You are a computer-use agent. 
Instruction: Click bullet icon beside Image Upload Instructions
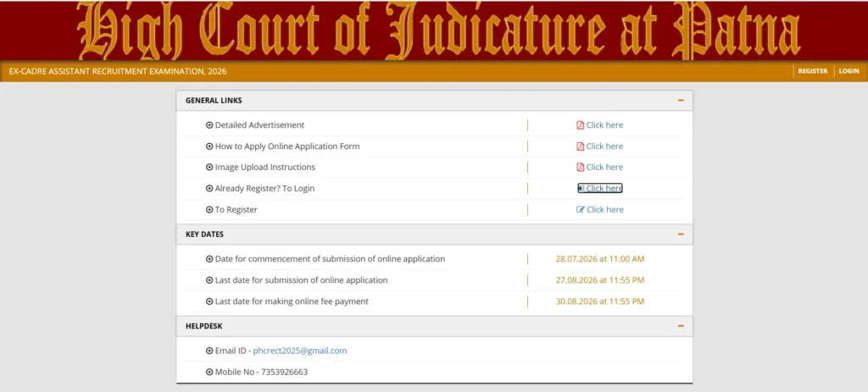pyautogui.click(x=209, y=167)
